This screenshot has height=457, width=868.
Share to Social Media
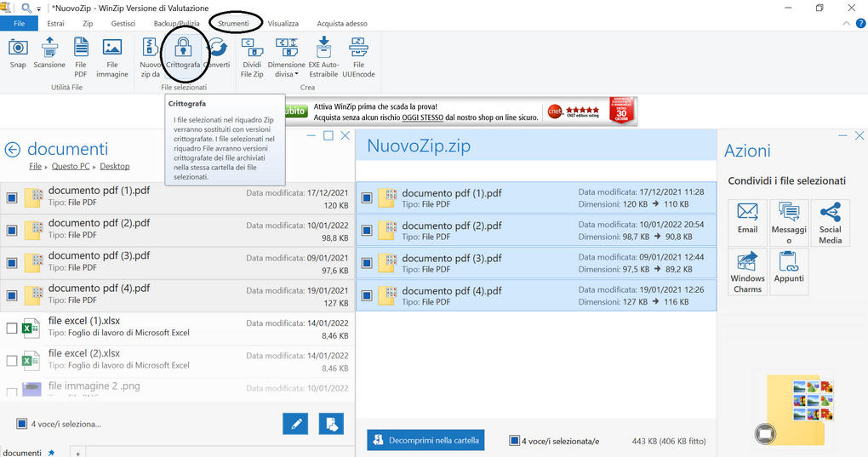tap(831, 222)
